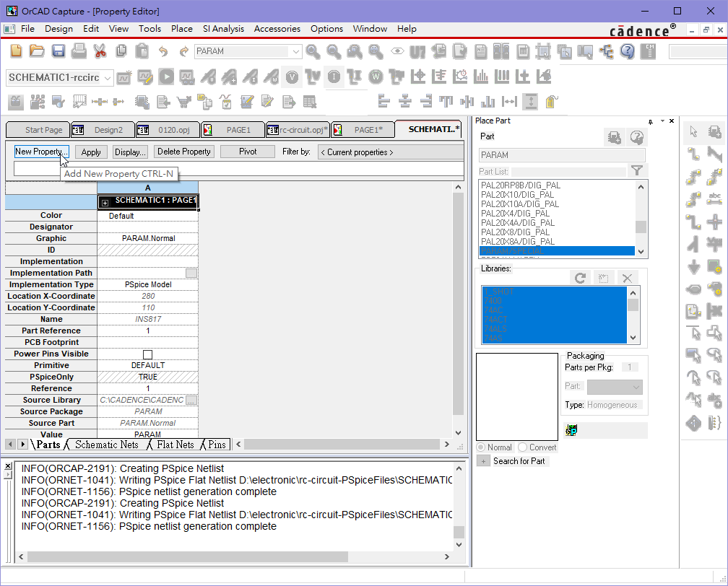Click the Value cell PARAM
728x586 pixels.
[x=147, y=434]
